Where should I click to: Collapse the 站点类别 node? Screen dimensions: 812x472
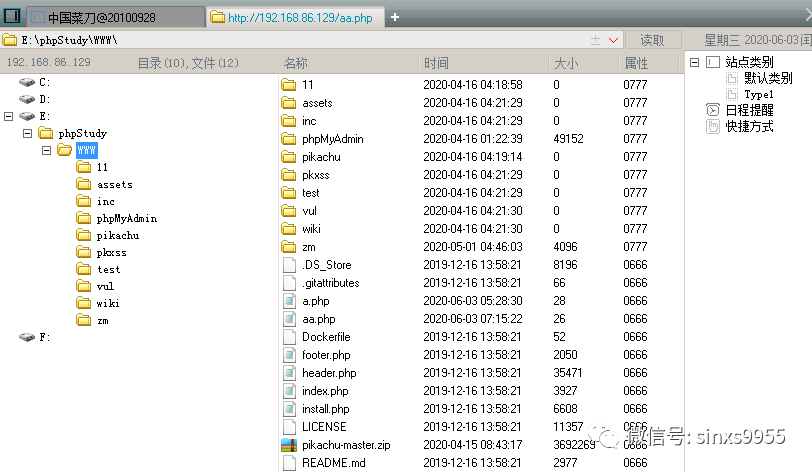(694, 62)
